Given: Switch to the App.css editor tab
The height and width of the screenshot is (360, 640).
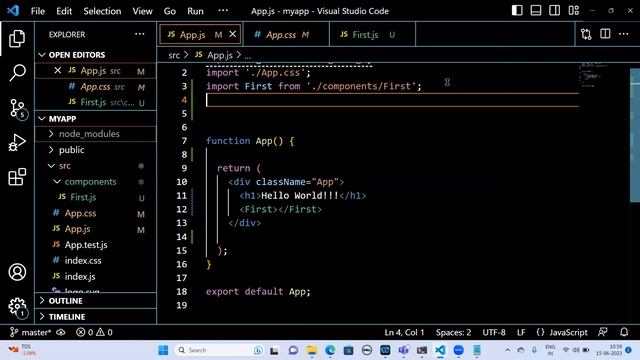Looking at the screenshot, I should click(286, 35).
